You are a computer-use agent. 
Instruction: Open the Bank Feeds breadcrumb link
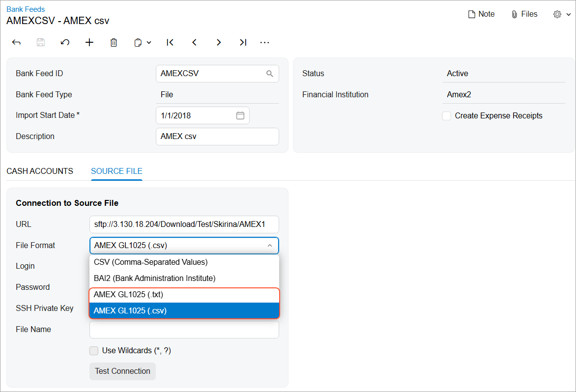tap(25, 9)
